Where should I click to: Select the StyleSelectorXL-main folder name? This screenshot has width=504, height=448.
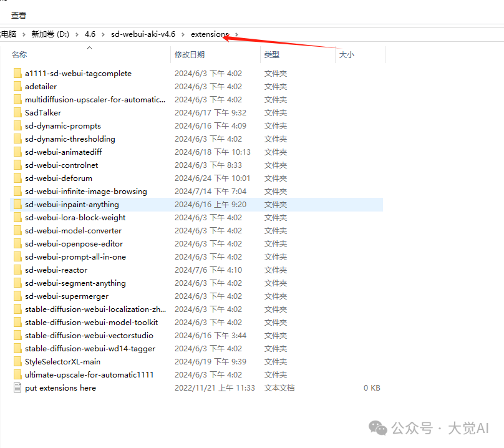(x=62, y=362)
